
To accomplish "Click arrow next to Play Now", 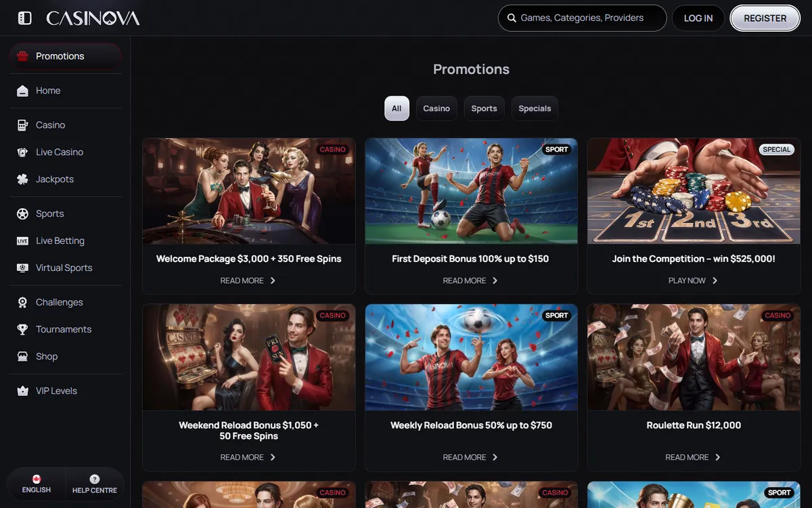I will click(x=715, y=280).
